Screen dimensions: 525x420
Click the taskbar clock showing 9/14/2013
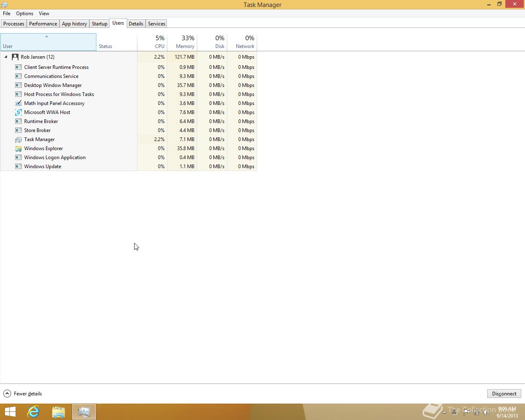tap(507, 412)
